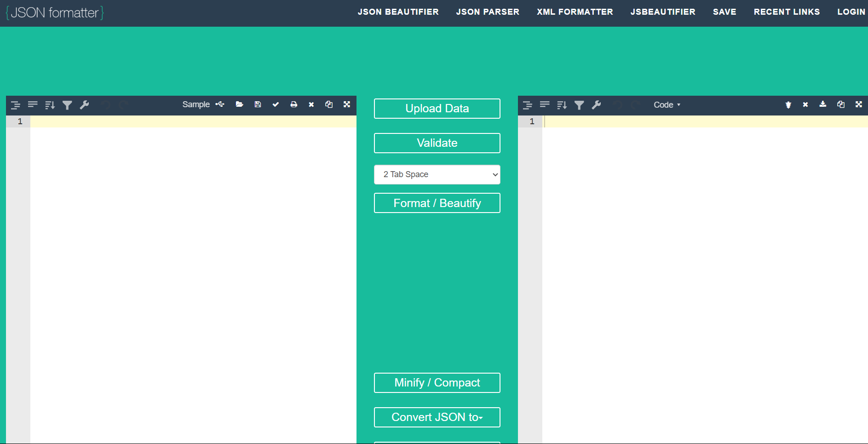Copy left editor contents with copy icon
This screenshot has width=868, height=444.
329,104
